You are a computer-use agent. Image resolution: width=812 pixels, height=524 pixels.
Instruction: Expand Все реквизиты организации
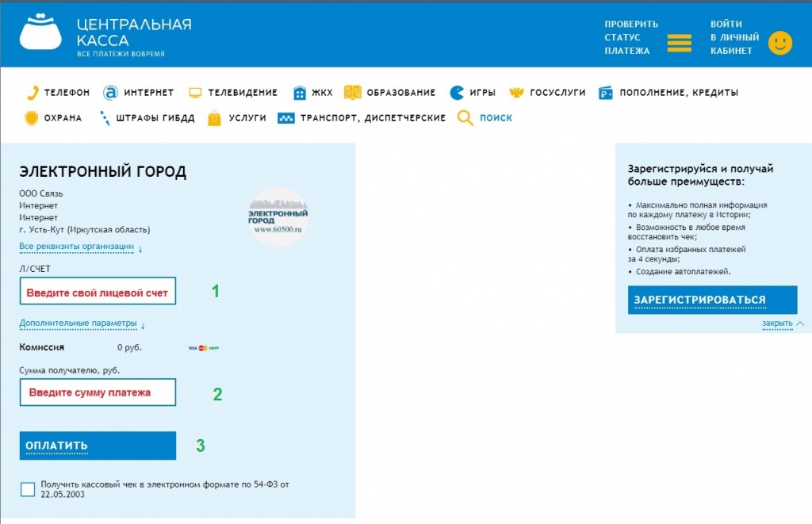pyautogui.click(x=77, y=247)
